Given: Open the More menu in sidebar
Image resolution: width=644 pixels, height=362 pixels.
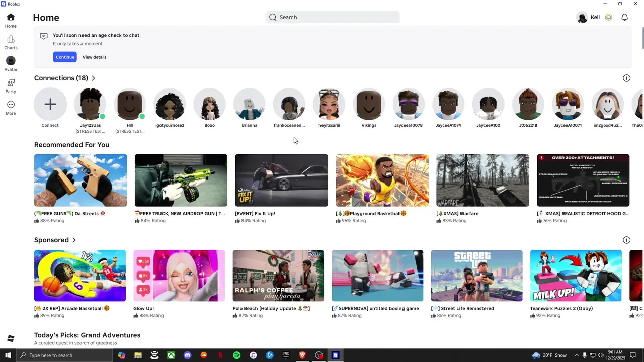Looking at the screenshot, I should coord(11,108).
